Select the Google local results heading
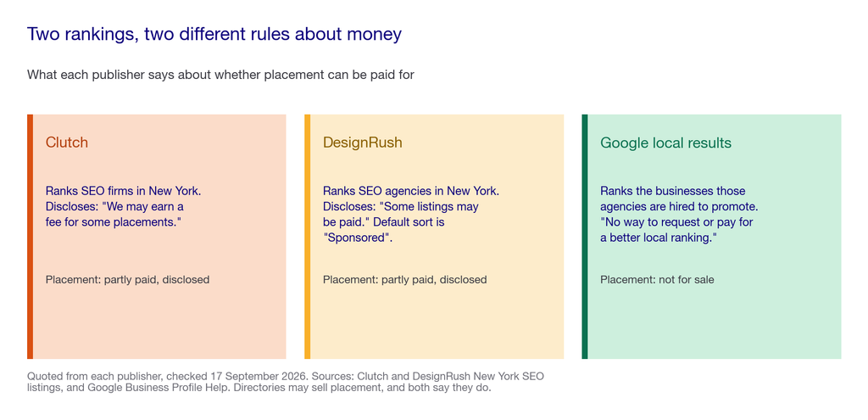 point(666,143)
